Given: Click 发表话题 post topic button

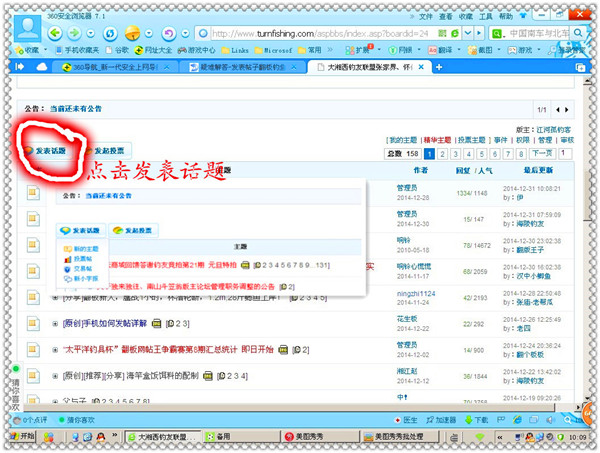Looking at the screenshot, I should [x=45, y=151].
